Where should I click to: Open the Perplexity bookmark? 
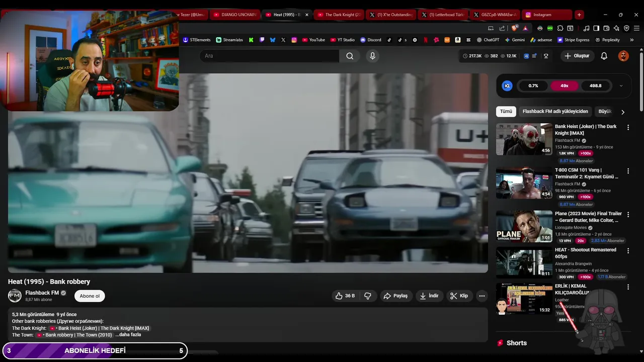pyautogui.click(x=607, y=40)
